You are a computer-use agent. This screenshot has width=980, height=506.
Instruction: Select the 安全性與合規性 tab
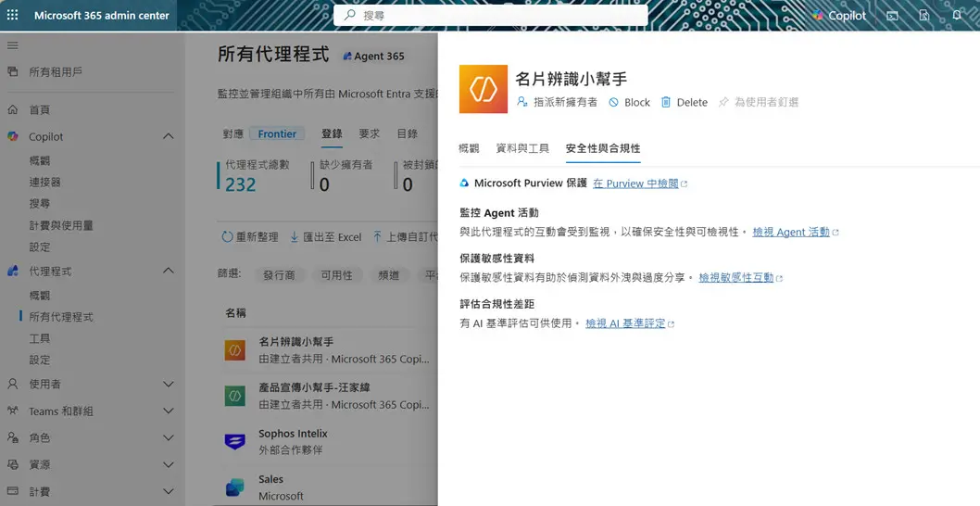603,148
